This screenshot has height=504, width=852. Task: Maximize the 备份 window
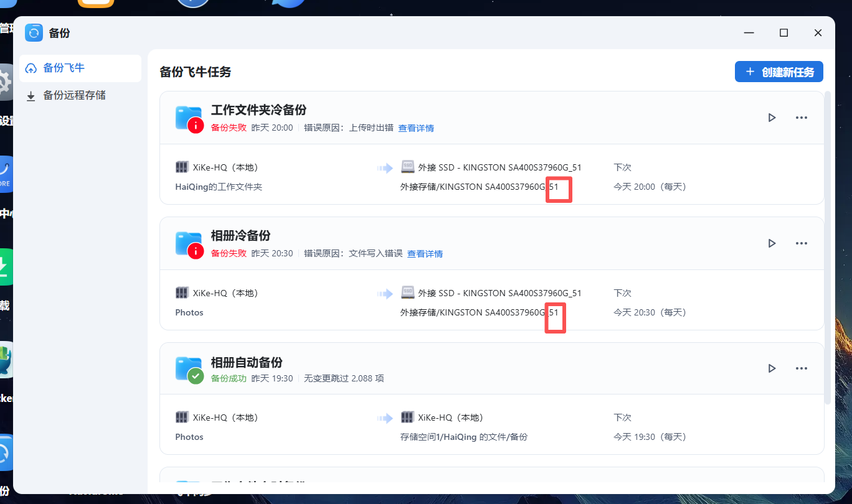pos(784,33)
